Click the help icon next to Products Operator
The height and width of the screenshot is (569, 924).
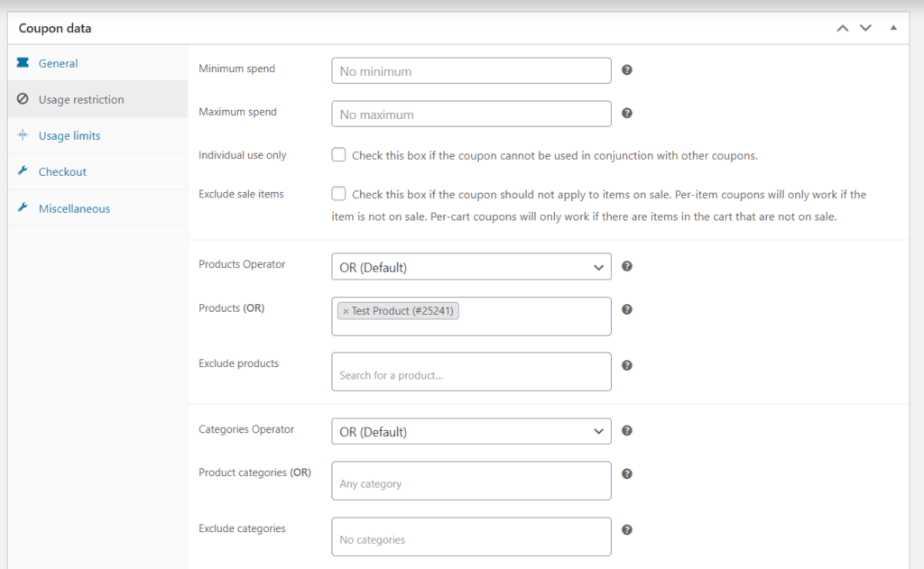(627, 267)
